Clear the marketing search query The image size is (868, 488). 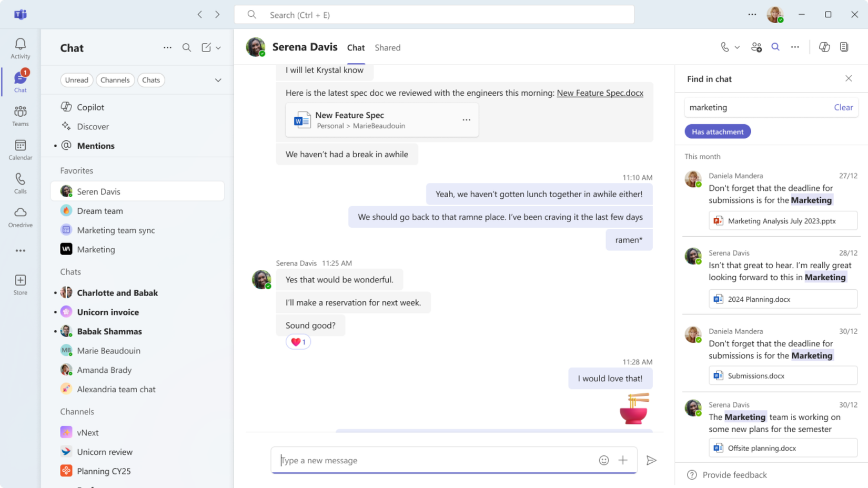click(x=843, y=107)
